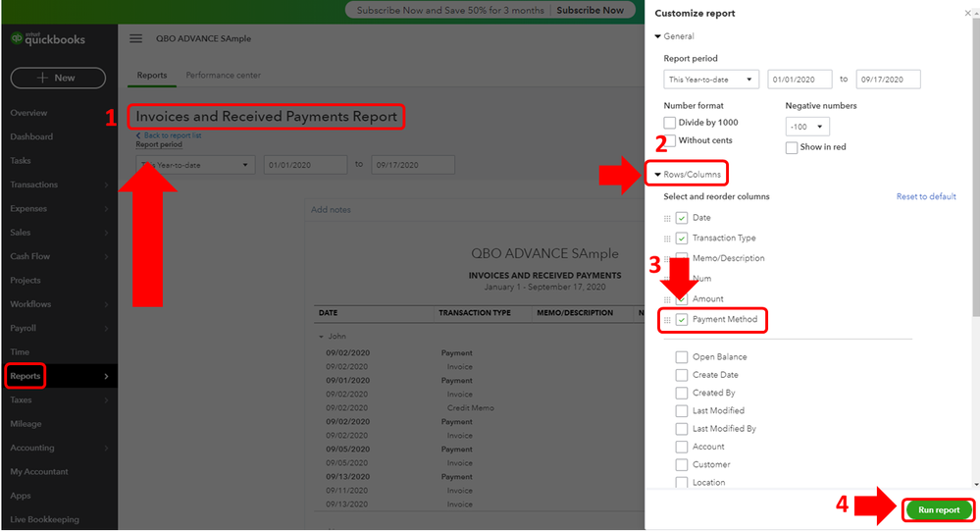Open Apps in the sidebar

pos(20,496)
